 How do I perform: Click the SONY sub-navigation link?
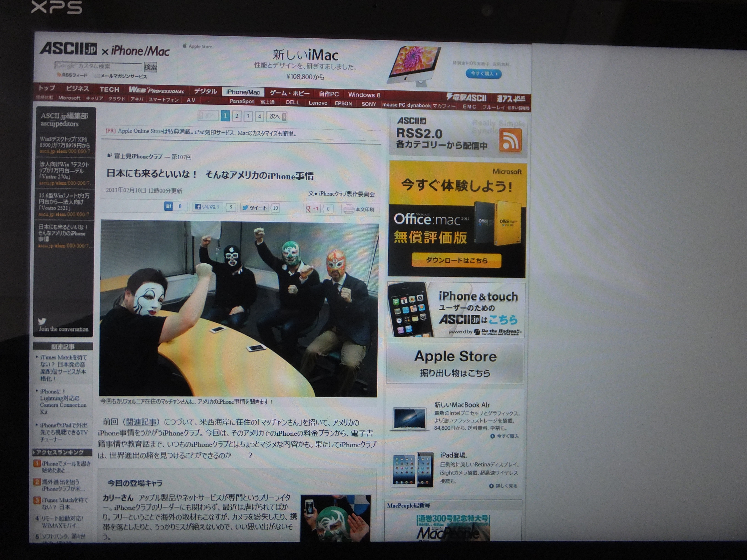coord(368,104)
